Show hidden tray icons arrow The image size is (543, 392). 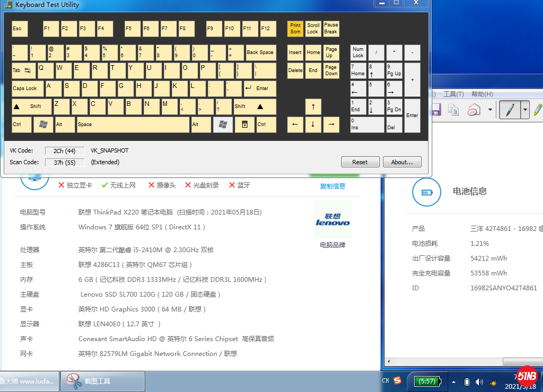[x=453, y=381]
